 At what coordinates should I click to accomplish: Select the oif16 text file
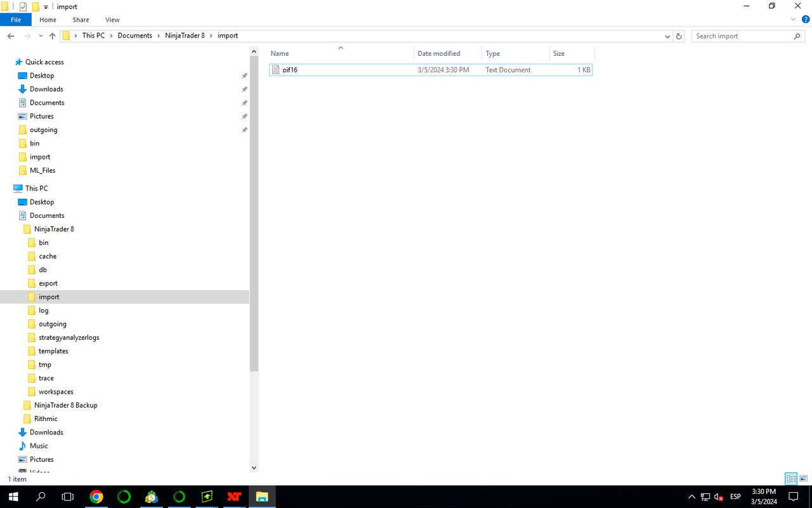click(x=431, y=70)
